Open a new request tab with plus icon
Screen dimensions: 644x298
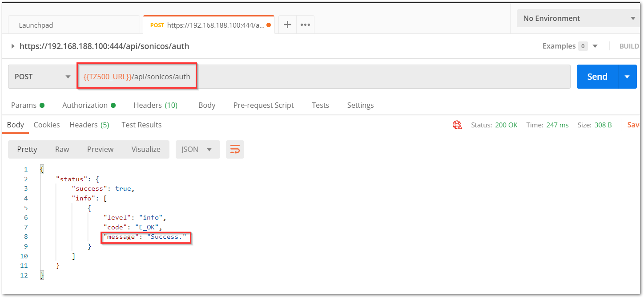[287, 25]
